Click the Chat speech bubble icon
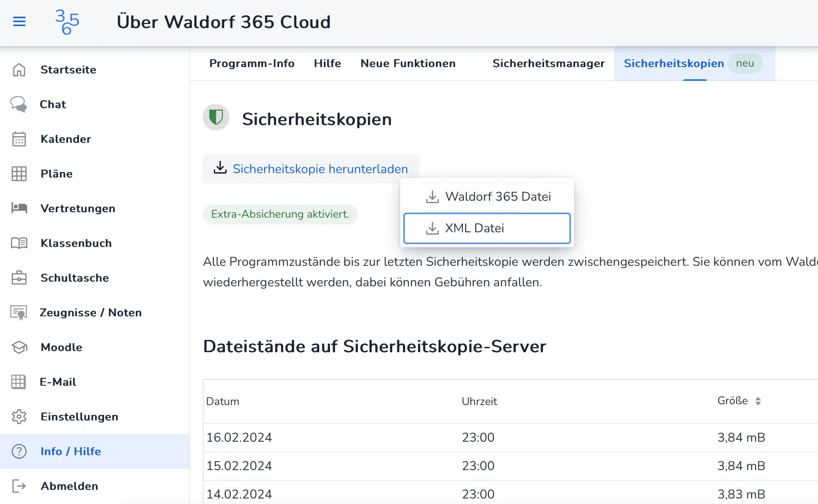 tap(19, 105)
